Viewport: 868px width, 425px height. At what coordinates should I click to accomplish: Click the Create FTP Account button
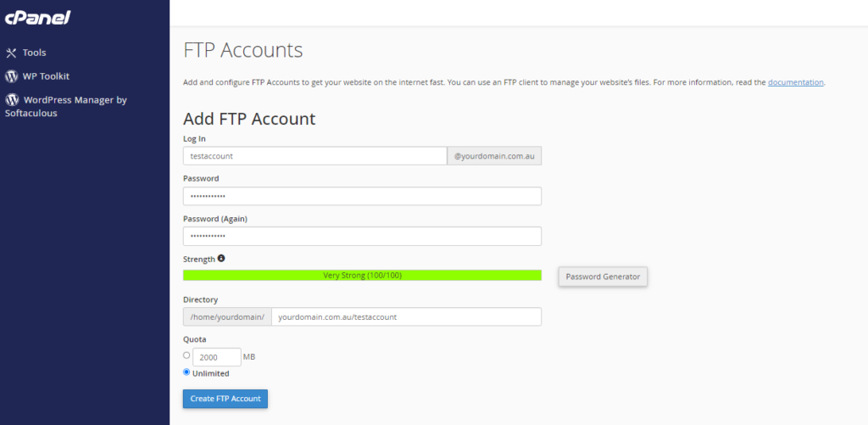225,399
